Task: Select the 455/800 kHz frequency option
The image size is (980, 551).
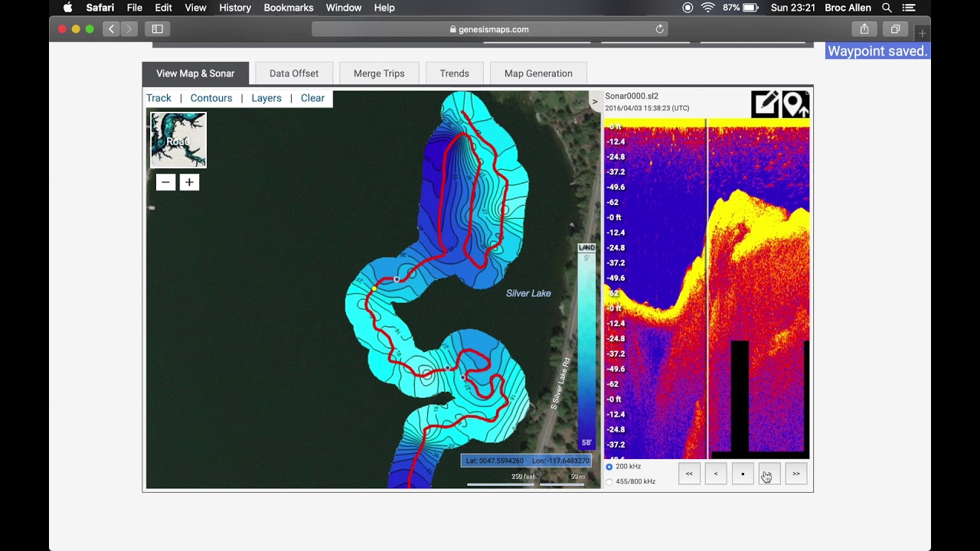Action: click(x=609, y=482)
